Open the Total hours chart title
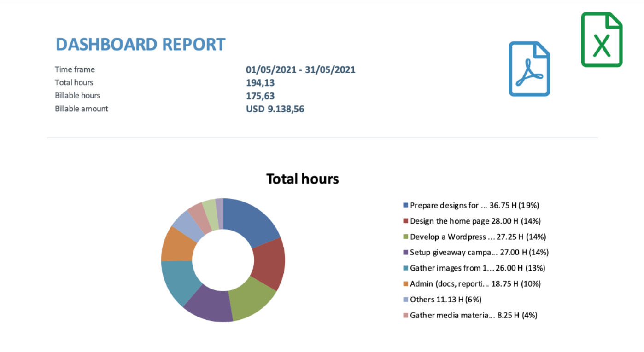 [x=302, y=179]
